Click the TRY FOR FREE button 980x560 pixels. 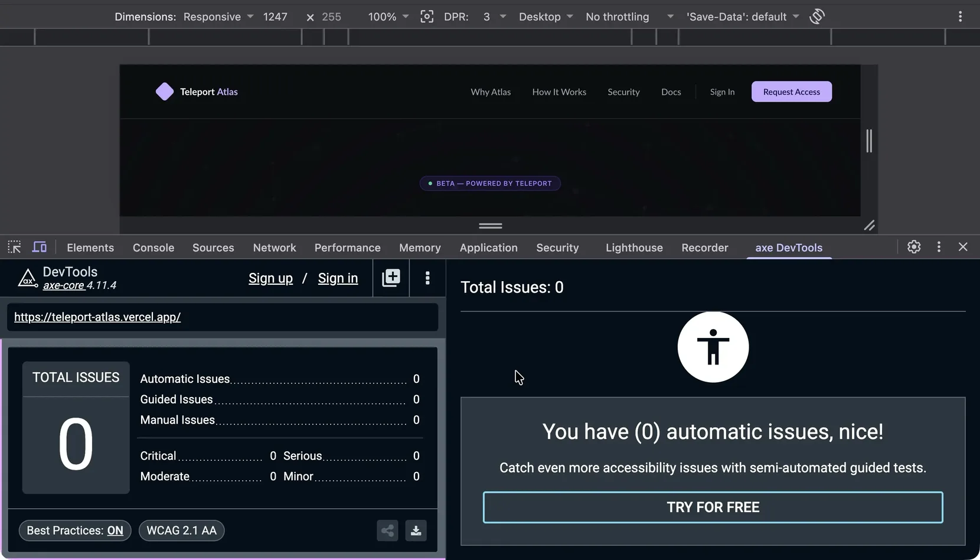[x=713, y=507]
